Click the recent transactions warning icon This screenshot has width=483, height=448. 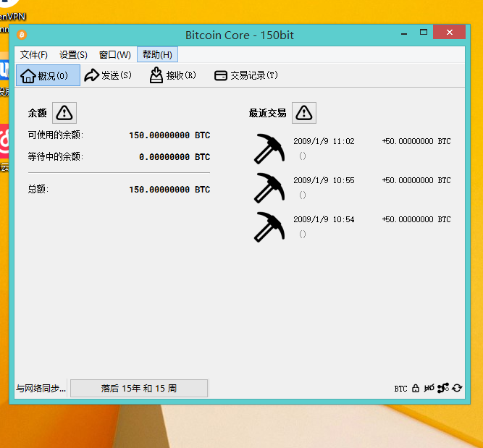(x=304, y=112)
